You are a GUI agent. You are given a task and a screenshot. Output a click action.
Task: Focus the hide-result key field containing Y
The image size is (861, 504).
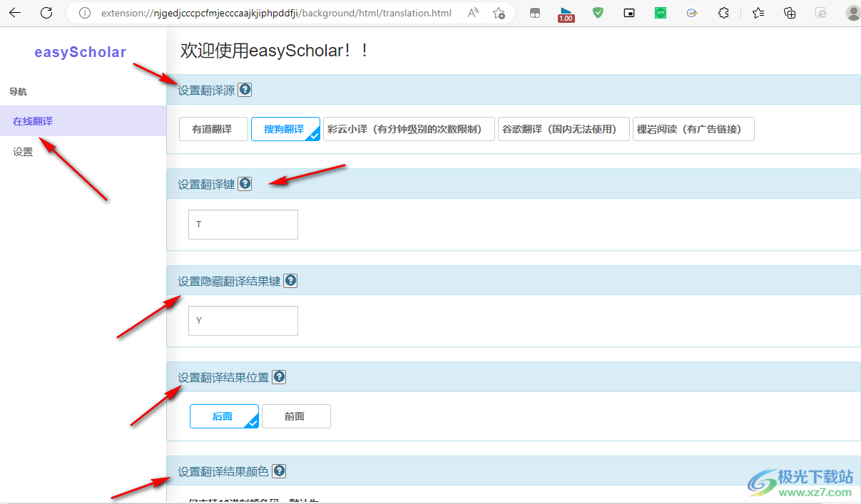coord(243,321)
